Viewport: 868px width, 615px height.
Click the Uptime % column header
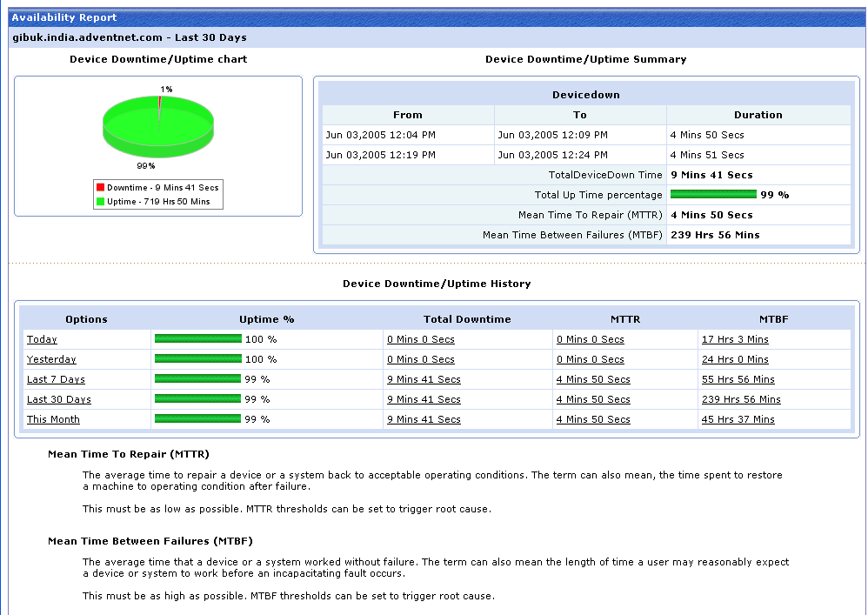click(x=266, y=319)
